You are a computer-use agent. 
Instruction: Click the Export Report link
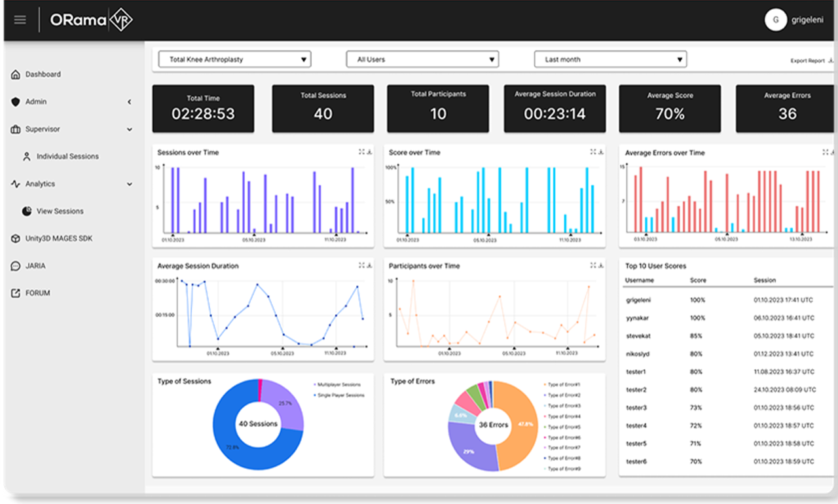pos(807,59)
